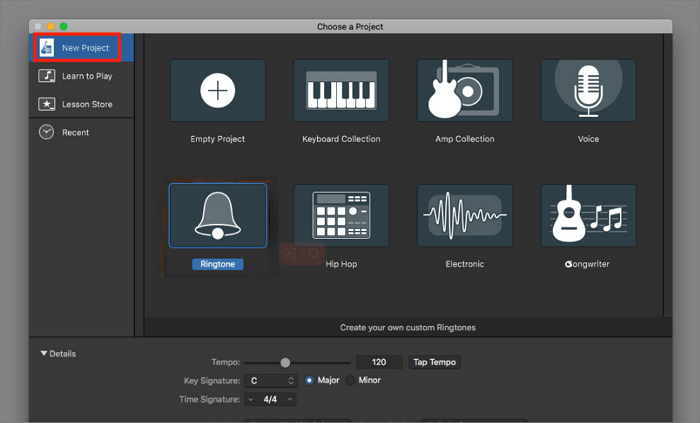Minimize the Choose a Project window
The height and width of the screenshot is (423, 700).
51,26
